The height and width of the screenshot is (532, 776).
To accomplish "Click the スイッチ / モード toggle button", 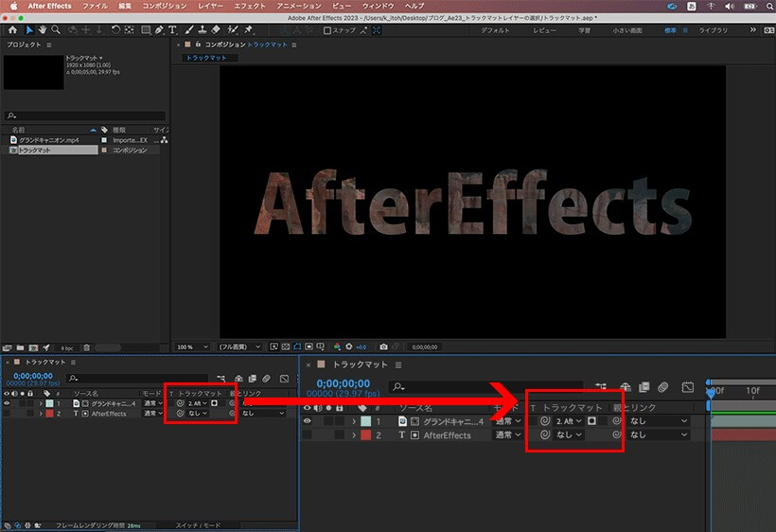I will coord(198,525).
